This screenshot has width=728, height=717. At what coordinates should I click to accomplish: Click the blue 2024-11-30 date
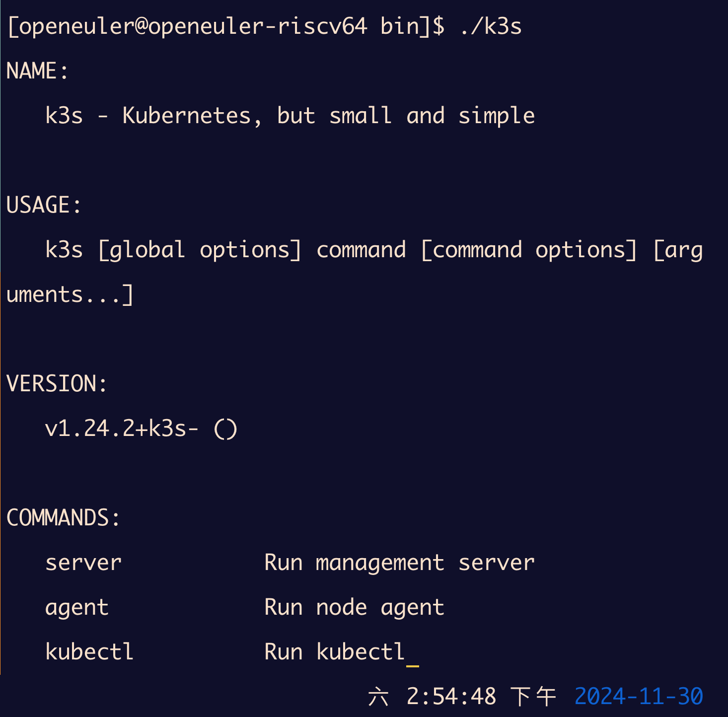coord(639,697)
